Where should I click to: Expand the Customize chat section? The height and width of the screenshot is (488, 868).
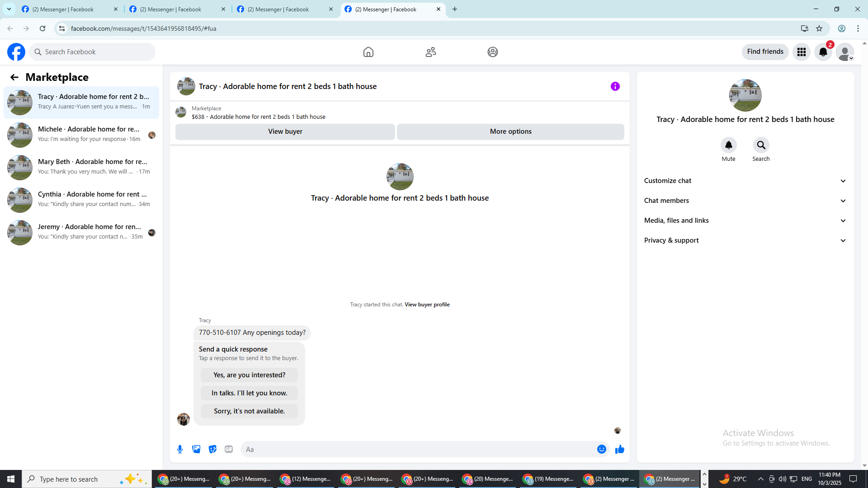tap(745, 181)
